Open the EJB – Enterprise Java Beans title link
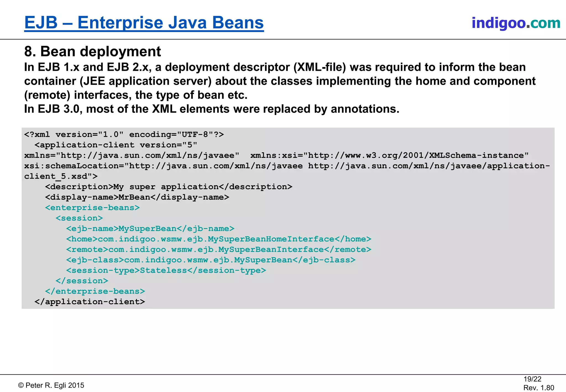This screenshot has width=566, height=392. click(144, 23)
